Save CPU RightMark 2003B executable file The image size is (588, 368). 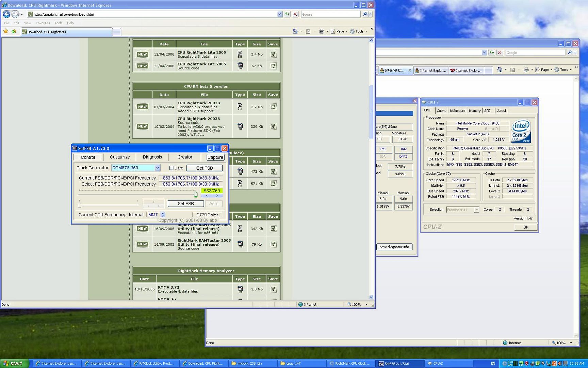pos(273,107)
